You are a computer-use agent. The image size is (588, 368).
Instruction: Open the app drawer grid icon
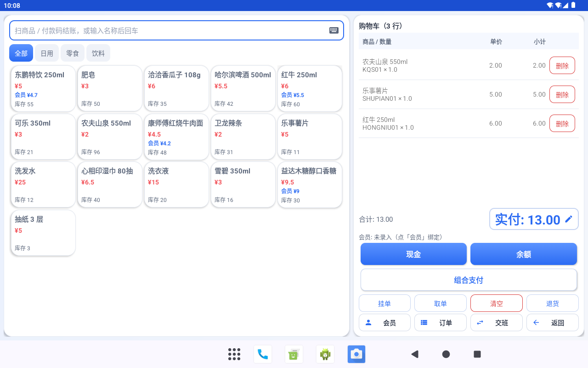click(234, 354)
